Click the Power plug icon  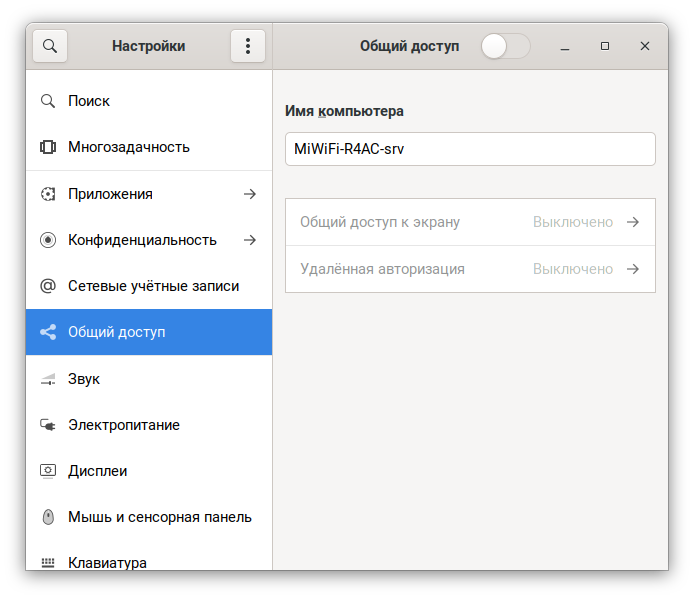point(47,425)
